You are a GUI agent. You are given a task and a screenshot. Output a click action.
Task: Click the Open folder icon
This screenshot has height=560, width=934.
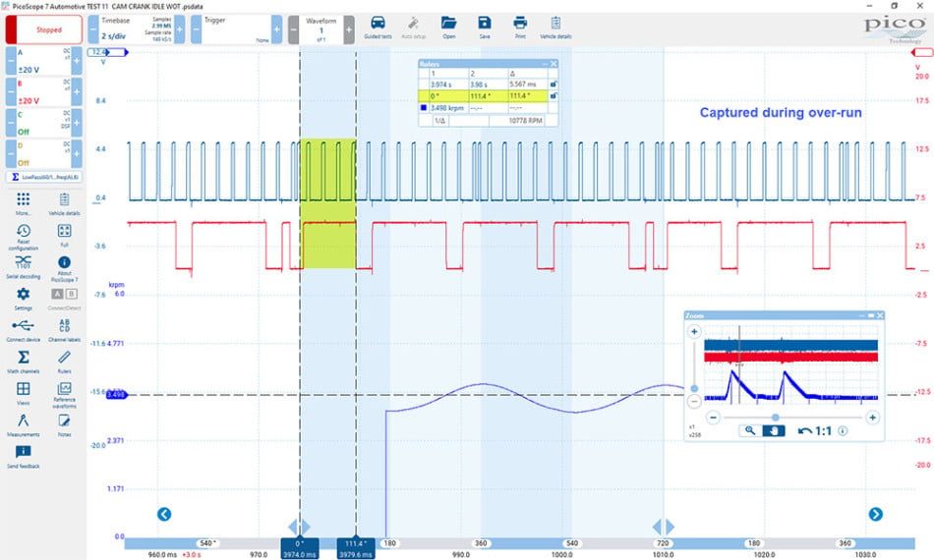(x=448, y=28)
